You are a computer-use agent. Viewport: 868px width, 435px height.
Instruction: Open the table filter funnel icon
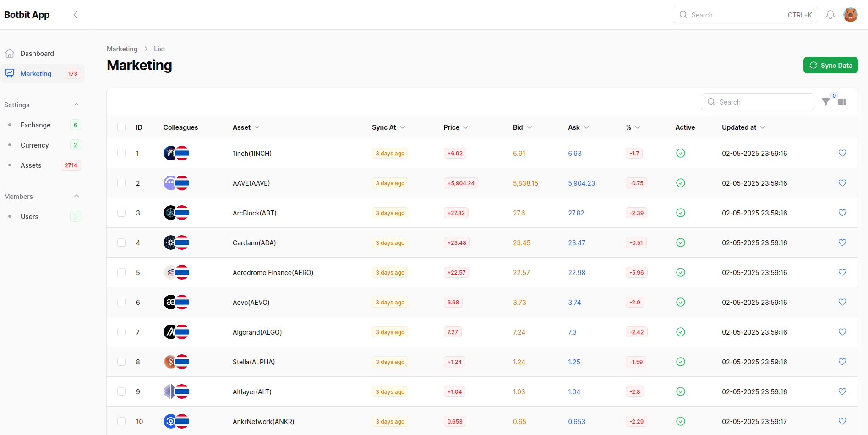[x=826, y=102]
